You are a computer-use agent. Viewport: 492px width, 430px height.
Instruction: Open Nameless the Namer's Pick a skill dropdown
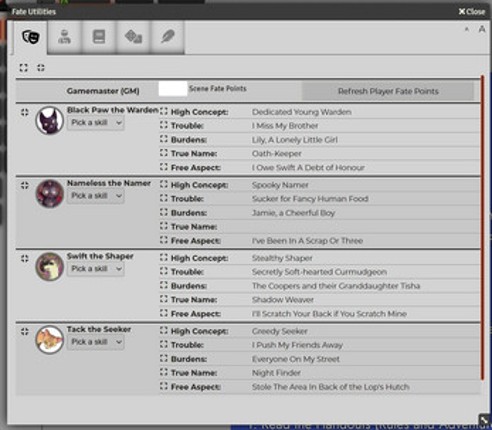96,196
